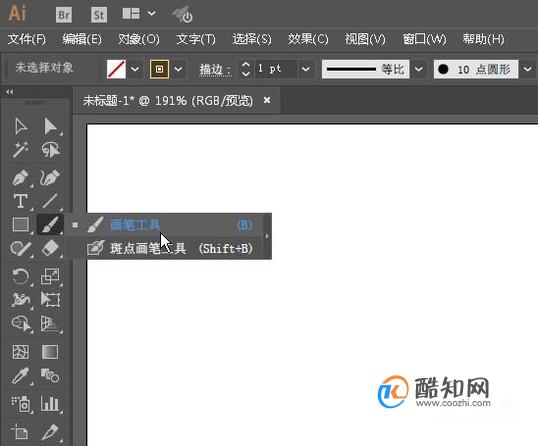The height and width of the screenshot is (446, 538).
Task: Select the Direct Selection tool
Action: tap(51, 126)
